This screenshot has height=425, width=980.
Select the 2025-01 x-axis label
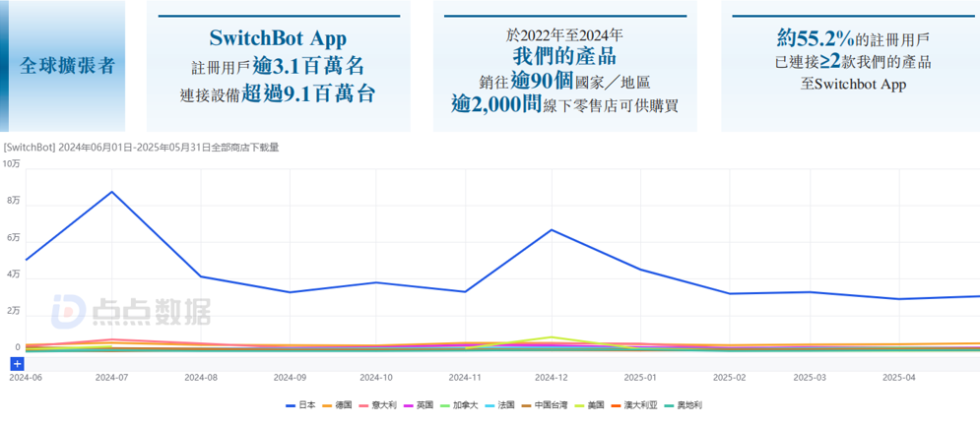pyautogui.click(x=640, y=378)
